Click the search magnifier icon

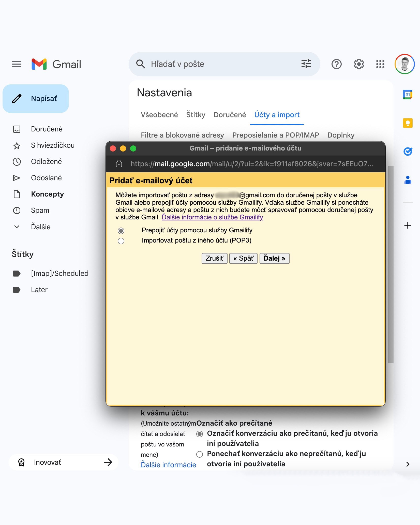tap(140, 64)
